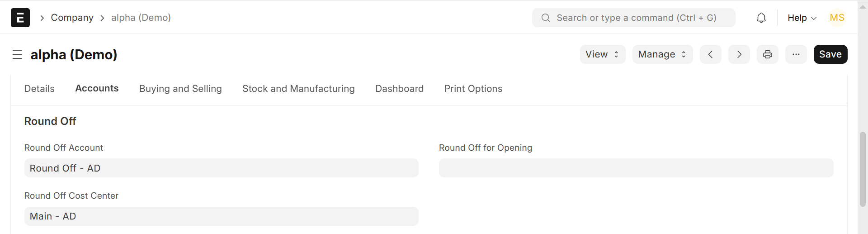Switch to the Details tab
868x234 pixels.
(39, 89)
